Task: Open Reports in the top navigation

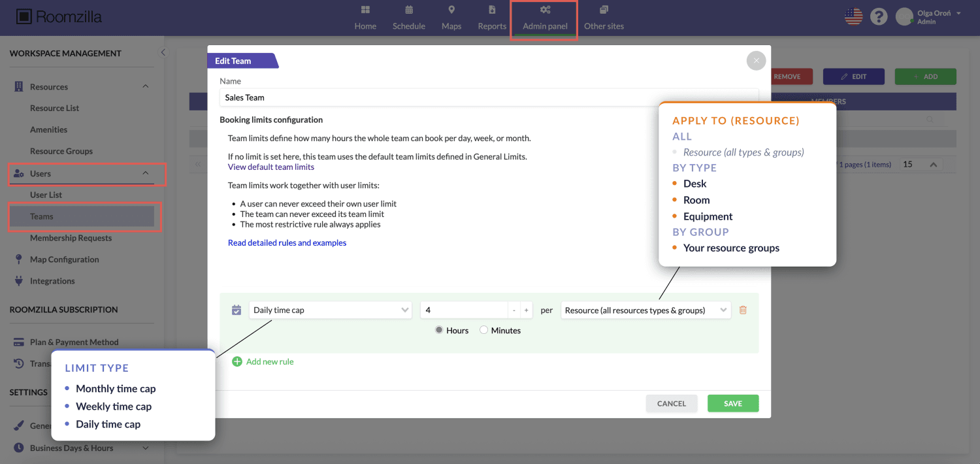Action: 492,18
